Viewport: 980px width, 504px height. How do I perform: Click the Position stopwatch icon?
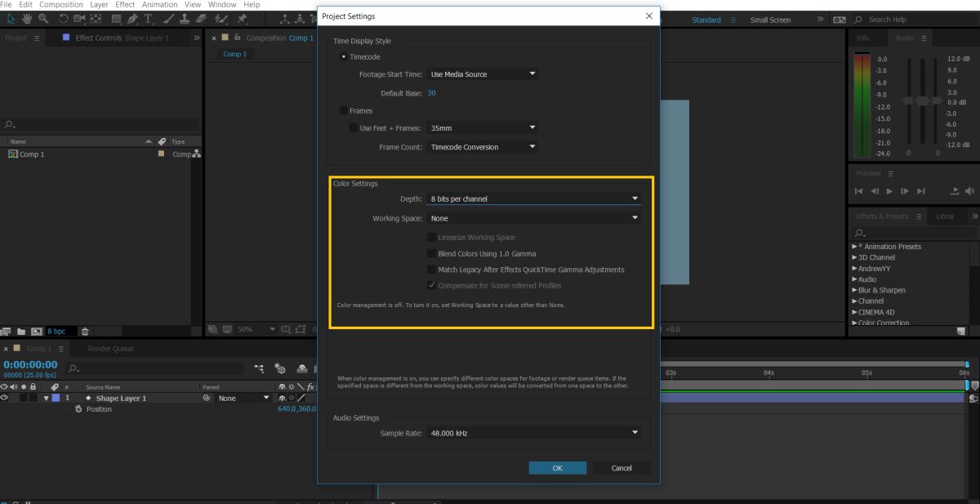pyautogui.click(x=78, y=409)
